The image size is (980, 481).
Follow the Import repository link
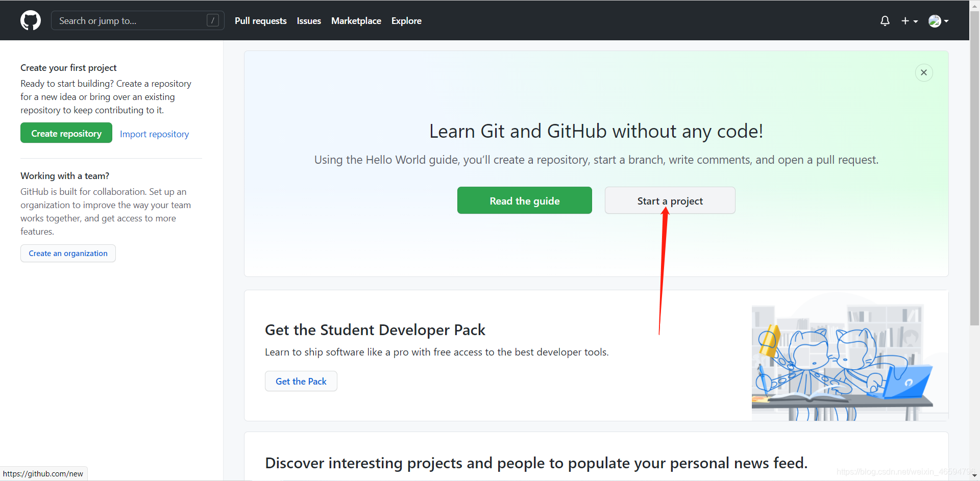(154, 134)
